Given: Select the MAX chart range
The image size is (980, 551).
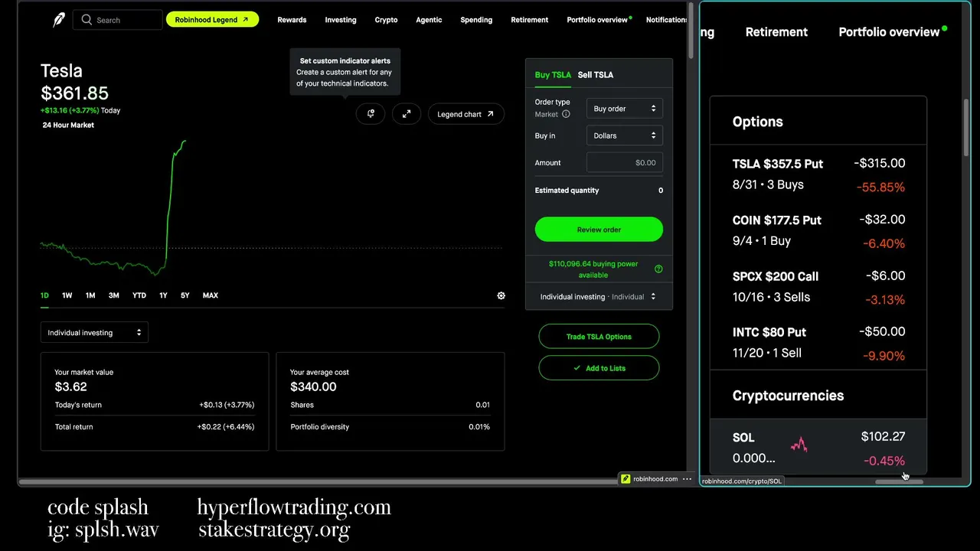Looking at the screenshot, I should pos(211,295).
